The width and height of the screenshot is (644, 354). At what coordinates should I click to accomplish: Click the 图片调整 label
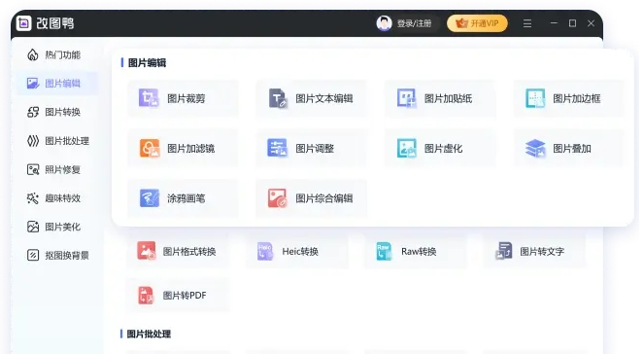coord(315,149)
